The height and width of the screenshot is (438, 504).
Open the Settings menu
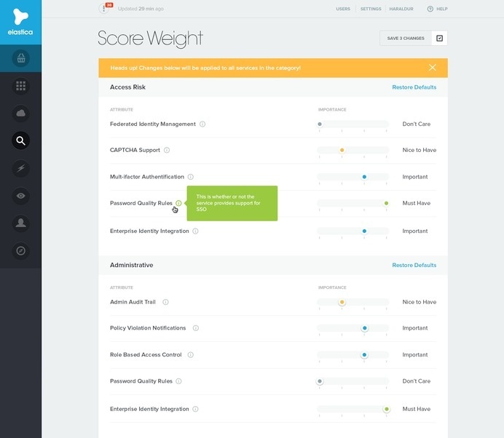click(371, 9)
